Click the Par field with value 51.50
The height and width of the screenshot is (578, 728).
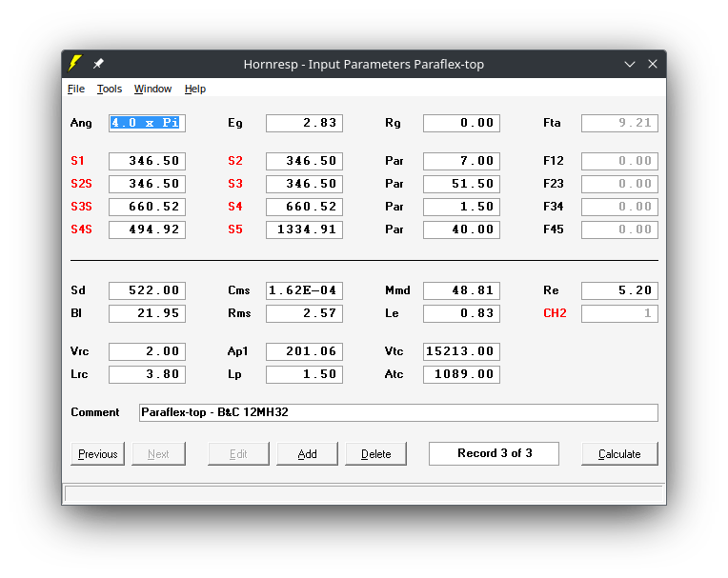[461, 184]
